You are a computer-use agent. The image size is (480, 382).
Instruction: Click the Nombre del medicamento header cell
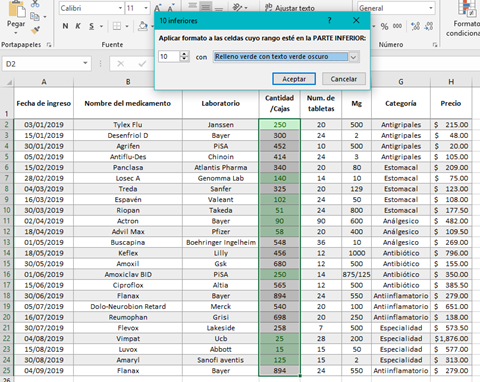(x=128, y=103)
